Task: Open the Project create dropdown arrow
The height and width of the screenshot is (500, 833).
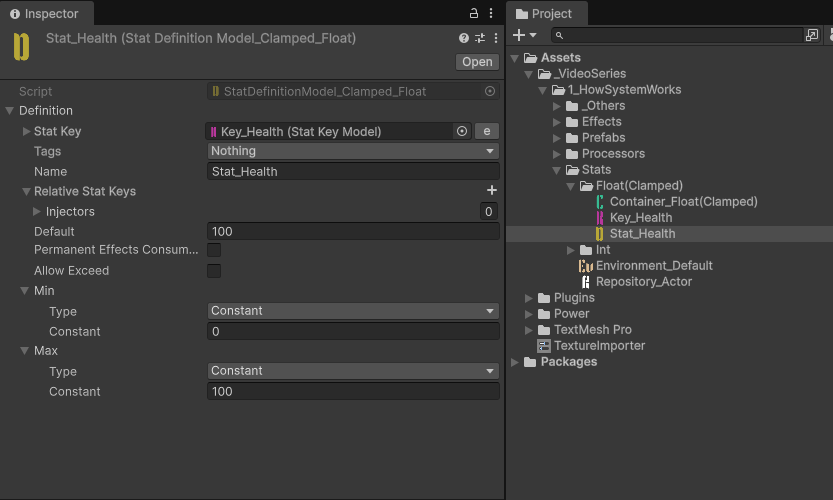Action: pos(533,35)
